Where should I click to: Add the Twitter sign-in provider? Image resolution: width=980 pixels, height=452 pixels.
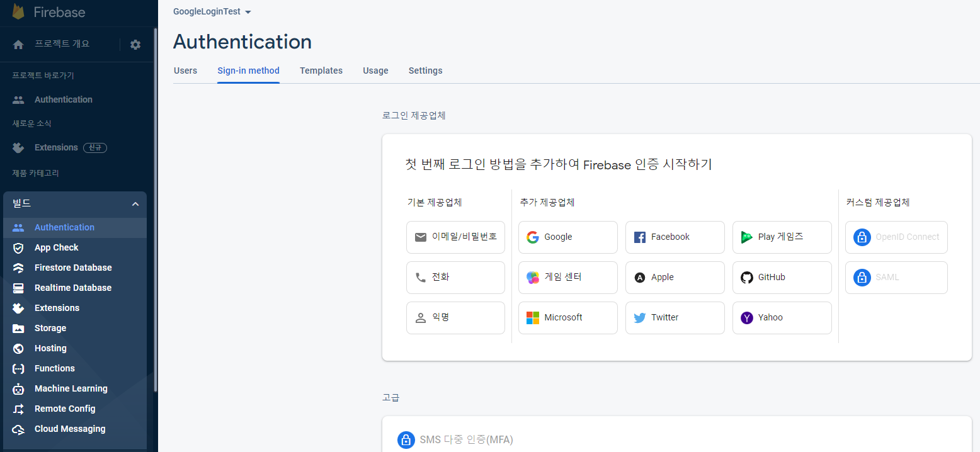(675, 318)
